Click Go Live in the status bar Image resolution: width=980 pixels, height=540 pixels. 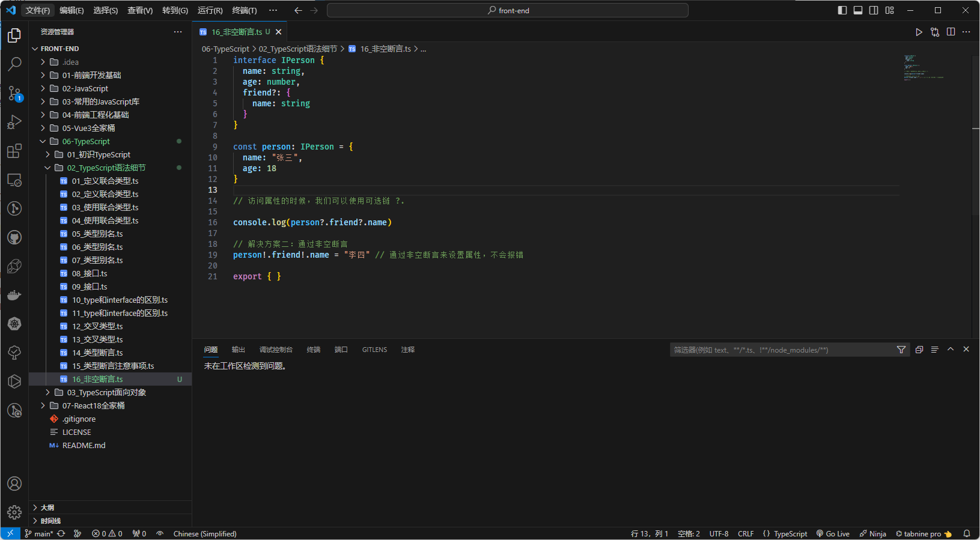coord(833,533)
